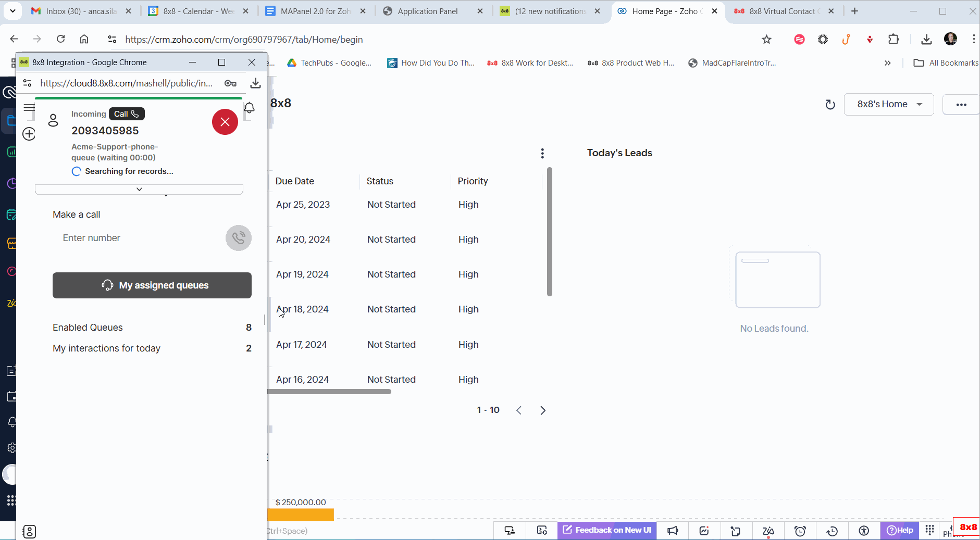Open the 8x8 notifications bell
Image resolution: width=980 pixels, height=540 pixels.
coord(250,108)
